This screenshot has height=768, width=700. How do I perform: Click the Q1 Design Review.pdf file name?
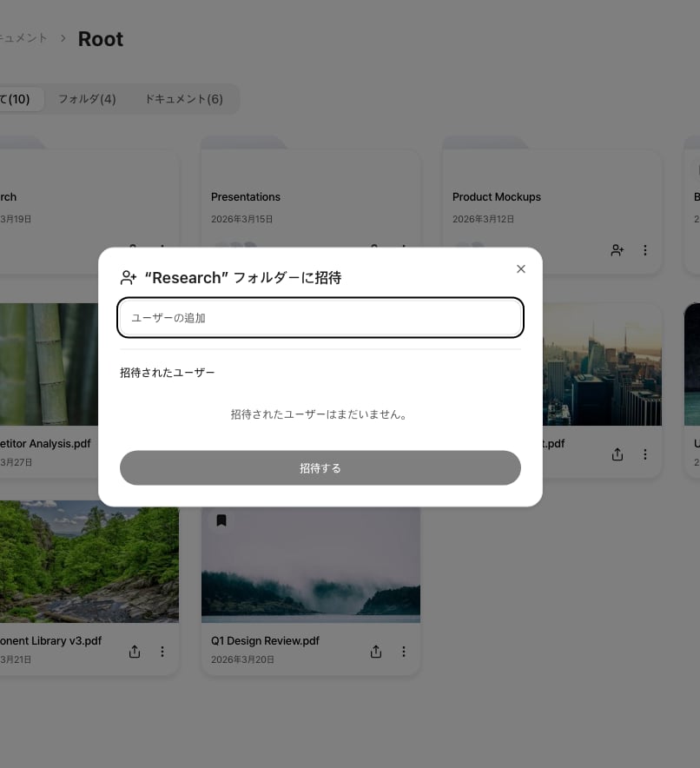(x=265, y=640)
